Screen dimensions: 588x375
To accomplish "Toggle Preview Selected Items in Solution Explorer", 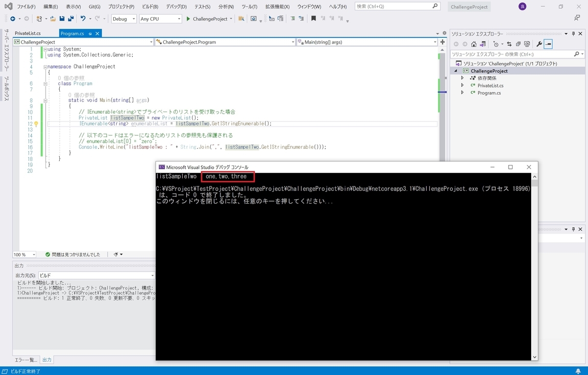I will pyautogui.click(x=548, y=44).
